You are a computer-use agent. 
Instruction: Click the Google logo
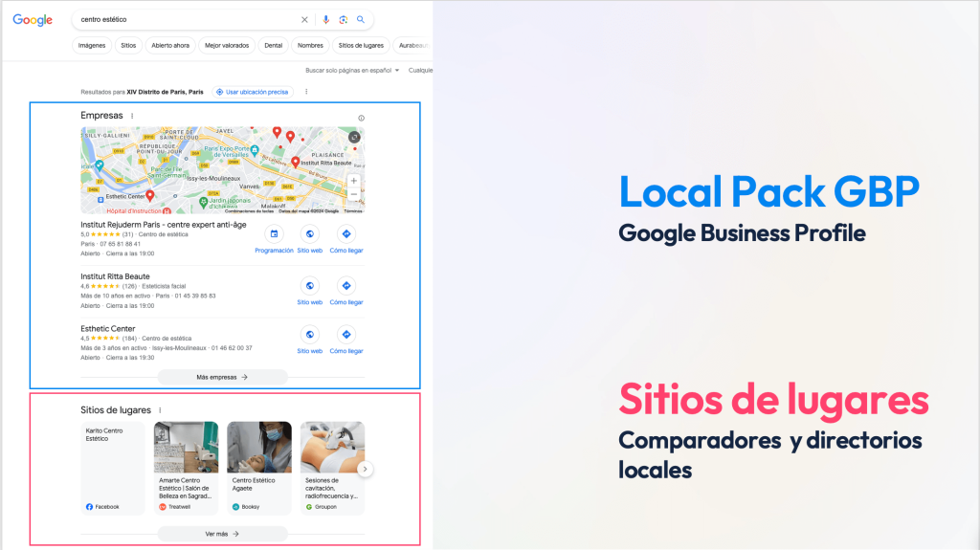(x=33, y=20)
